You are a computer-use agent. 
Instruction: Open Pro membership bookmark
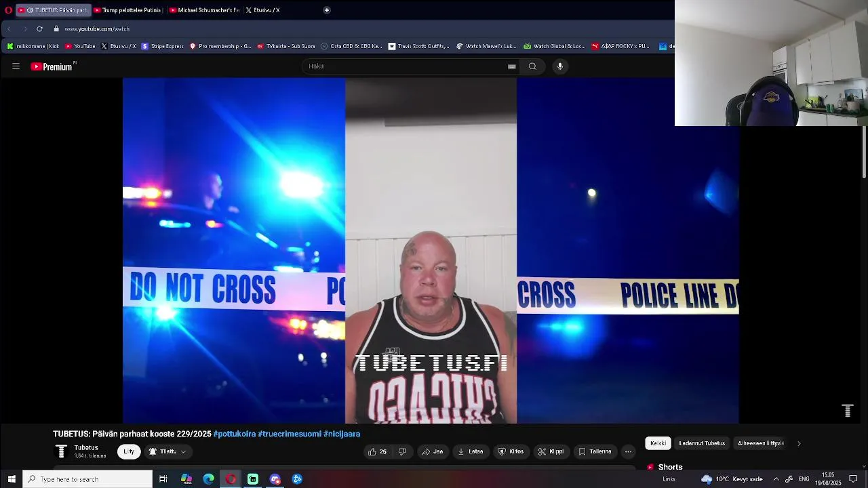tap(220, 46)
